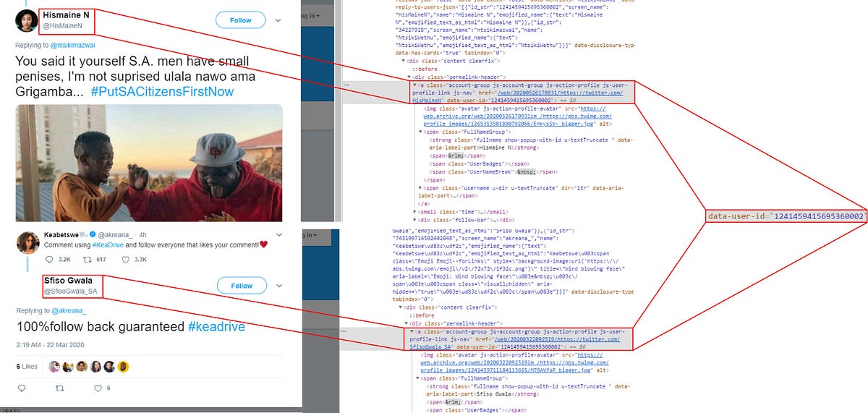This screenshot has height=413, width=868.
Task: Open the 6 Likes list
Action: (27, 367)
